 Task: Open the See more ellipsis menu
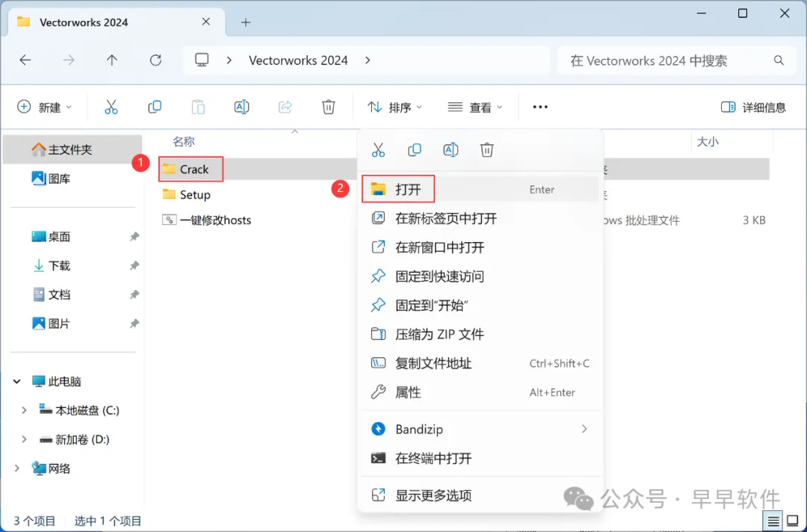click(540, 107)
